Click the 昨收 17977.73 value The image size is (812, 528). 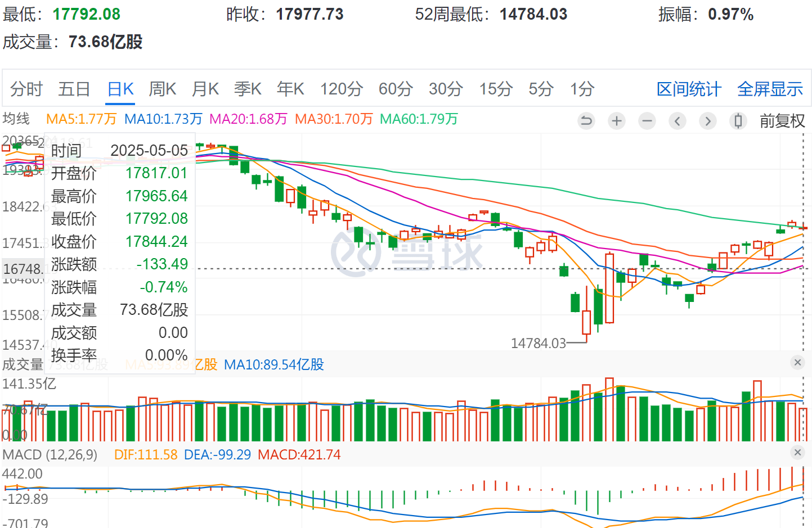pos(309,14)
